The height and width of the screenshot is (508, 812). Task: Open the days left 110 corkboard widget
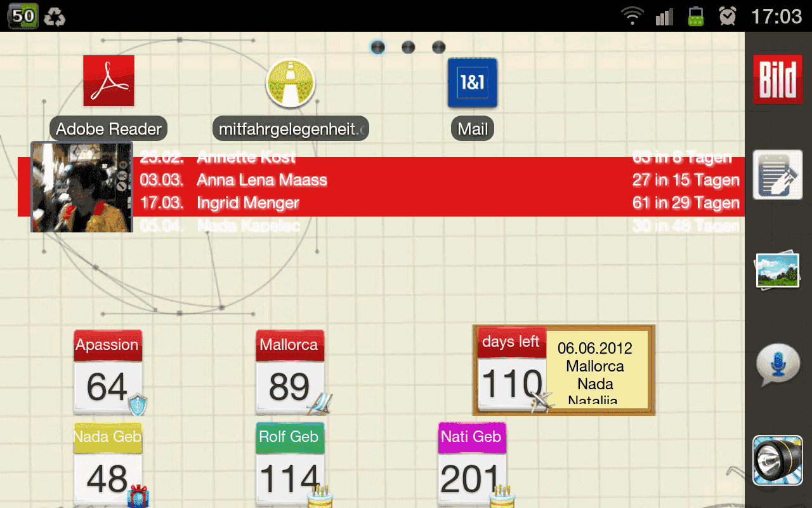pyautogui.click(x=563, y=370)
